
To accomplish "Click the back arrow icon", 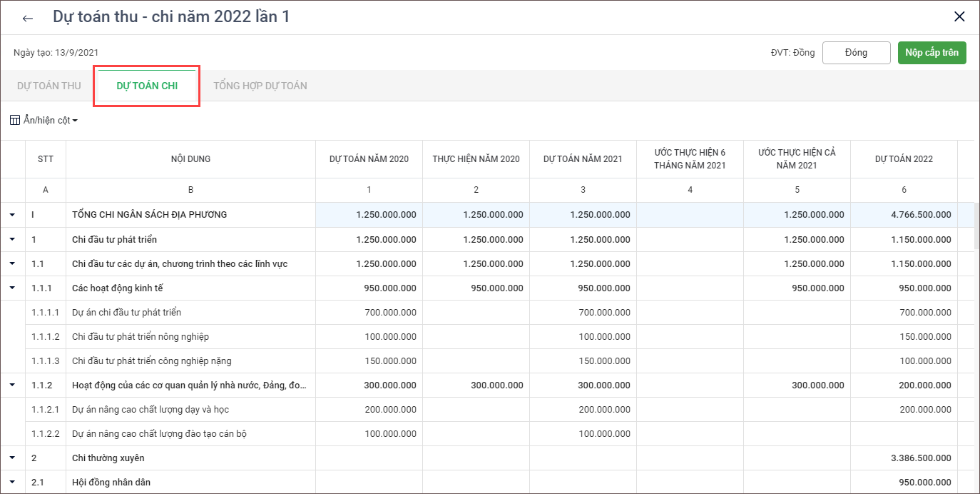I will [28, 18].
